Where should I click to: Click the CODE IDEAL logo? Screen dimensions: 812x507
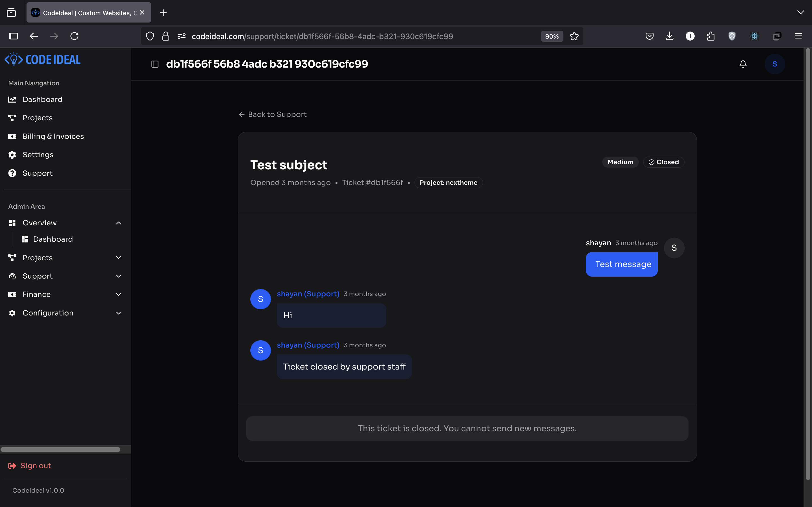pos(43,60)
